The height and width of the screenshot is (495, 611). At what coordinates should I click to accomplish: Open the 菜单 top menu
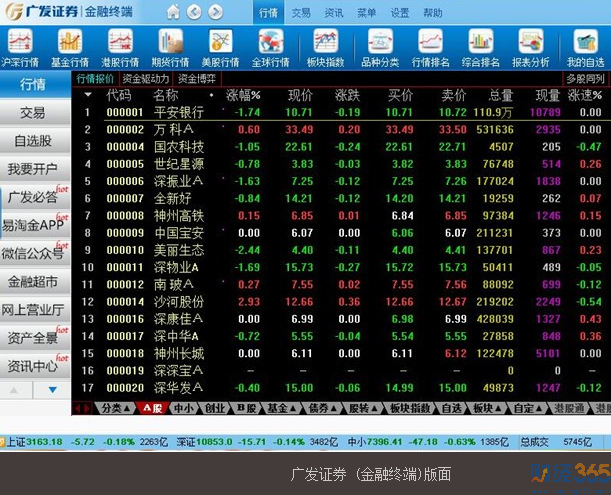pos(367,13)
